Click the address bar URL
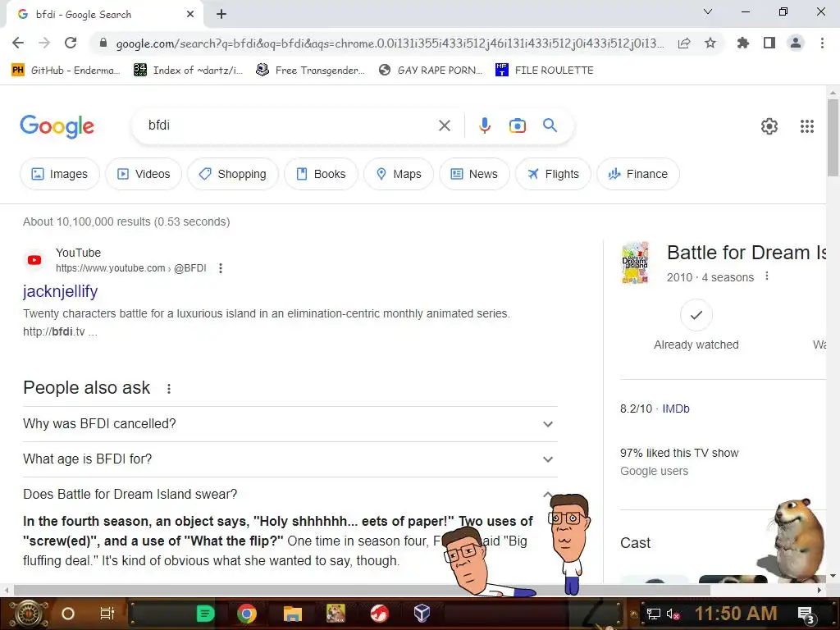 390,43
